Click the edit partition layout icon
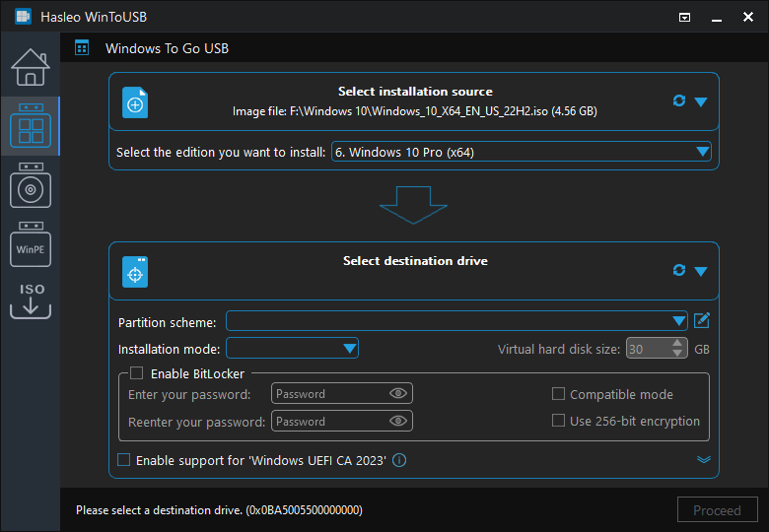 [x=702, y=321]
